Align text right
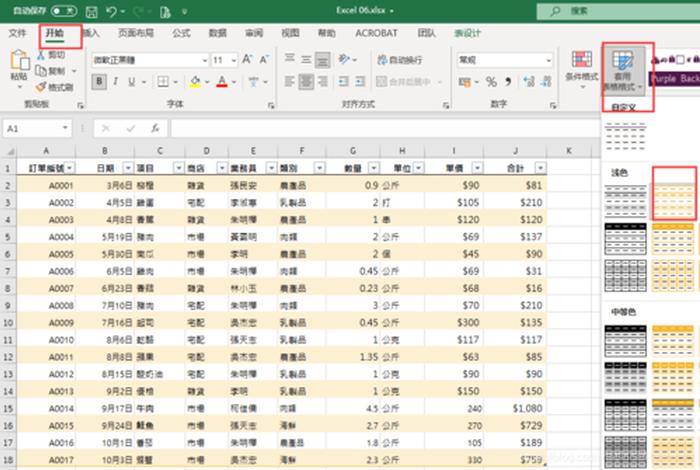The image size is (700, 470). [322, 81]
